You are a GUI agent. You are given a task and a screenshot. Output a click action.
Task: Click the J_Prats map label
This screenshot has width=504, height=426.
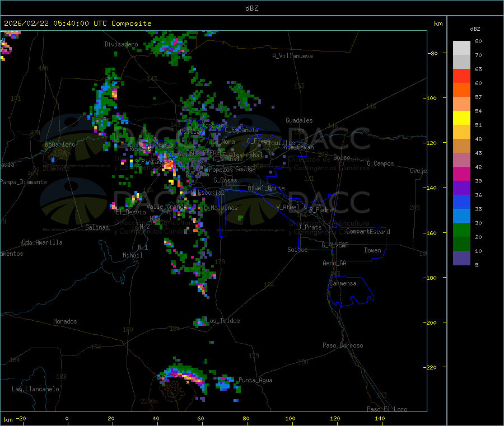click(310, 227)
